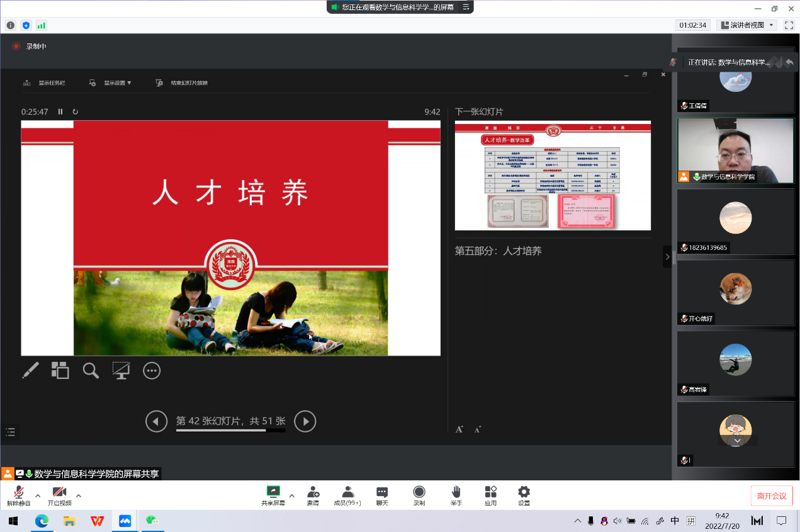Open the Chat panel
Image resolution: width=800 pixels, height=532 pixels.
point(382,495)
